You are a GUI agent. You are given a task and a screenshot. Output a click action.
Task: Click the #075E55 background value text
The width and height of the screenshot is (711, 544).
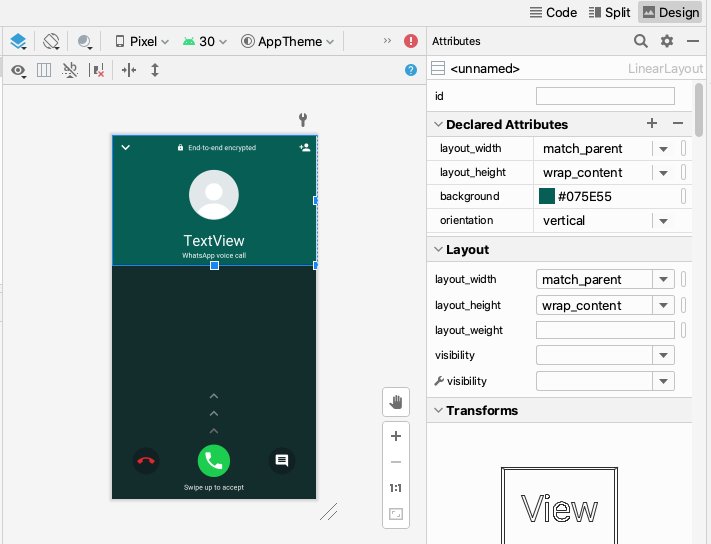584,196
